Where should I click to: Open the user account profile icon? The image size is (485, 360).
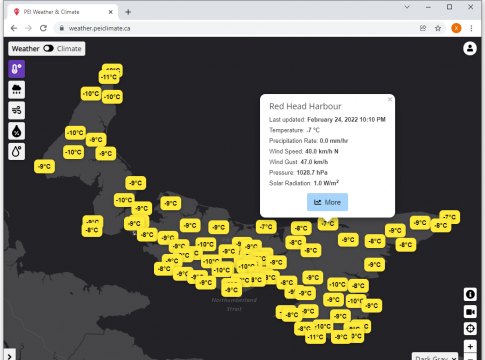point(470,48)
